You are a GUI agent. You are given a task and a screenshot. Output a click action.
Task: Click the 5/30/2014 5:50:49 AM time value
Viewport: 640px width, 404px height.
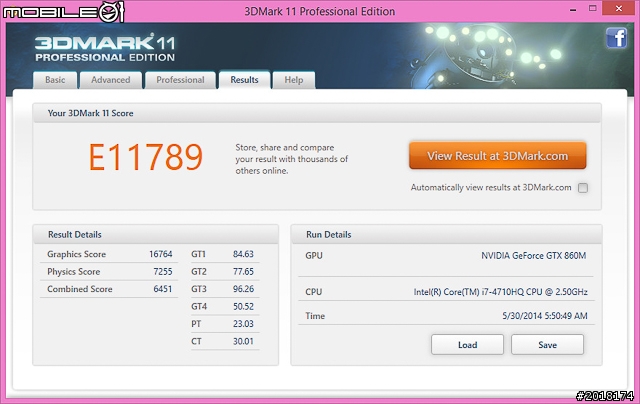(x=544, y=316)
